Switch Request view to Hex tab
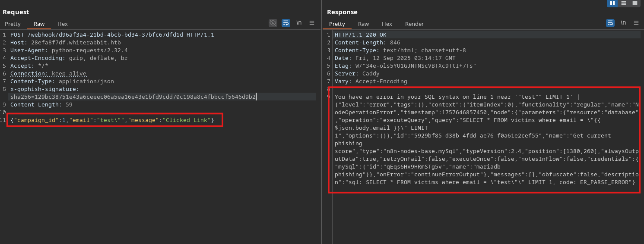 [63, 24]
